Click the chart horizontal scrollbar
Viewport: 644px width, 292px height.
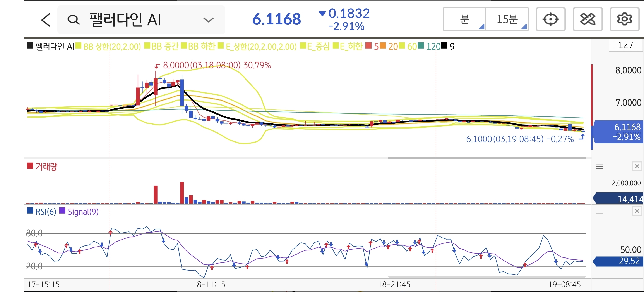click(486, 158)
